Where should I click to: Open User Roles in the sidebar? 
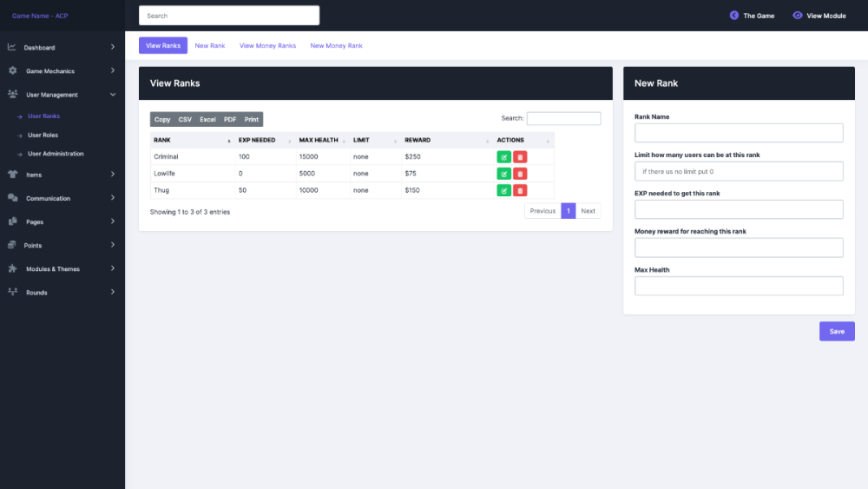(x=43, y=135)
